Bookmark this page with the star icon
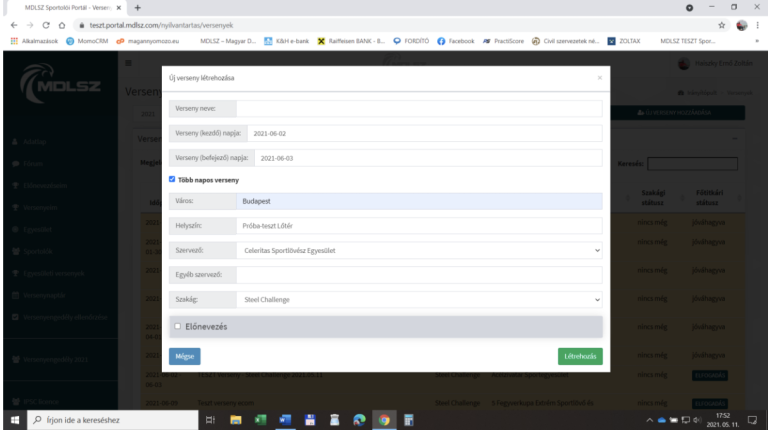The height and width of the screenshot is (430, 768). coord(721,25)
